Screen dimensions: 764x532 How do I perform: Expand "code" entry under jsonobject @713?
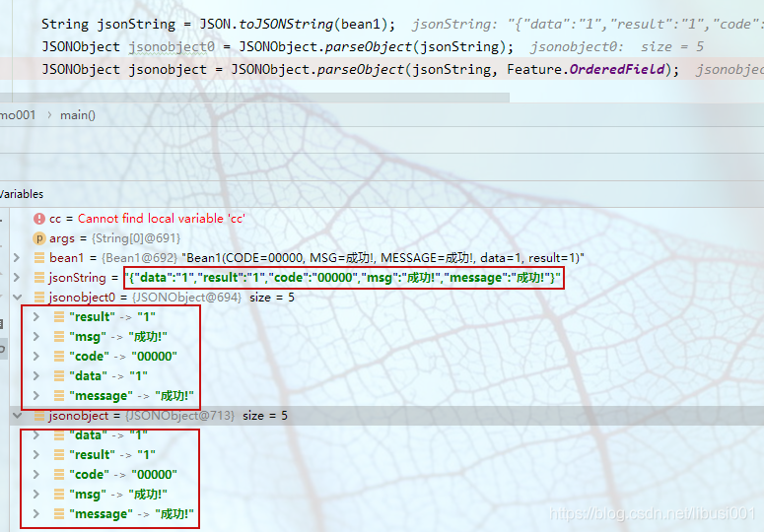[x=36, y=475]
